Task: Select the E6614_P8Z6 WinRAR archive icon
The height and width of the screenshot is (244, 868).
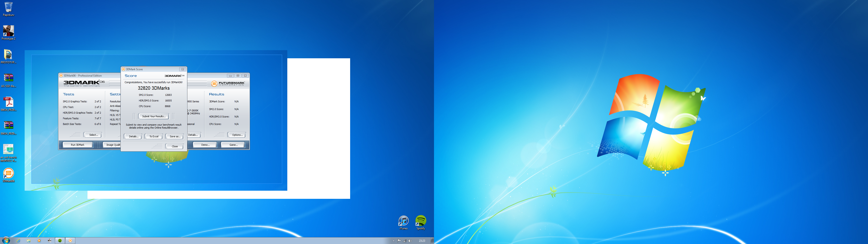Action: click(8, 128)
